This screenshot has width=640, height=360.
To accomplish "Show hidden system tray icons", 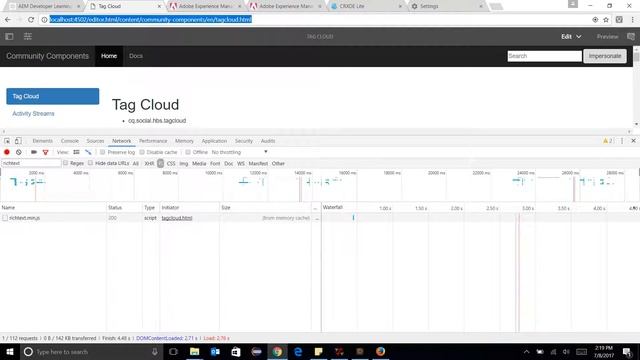I will pyautogui.click(x=527, y=351).
